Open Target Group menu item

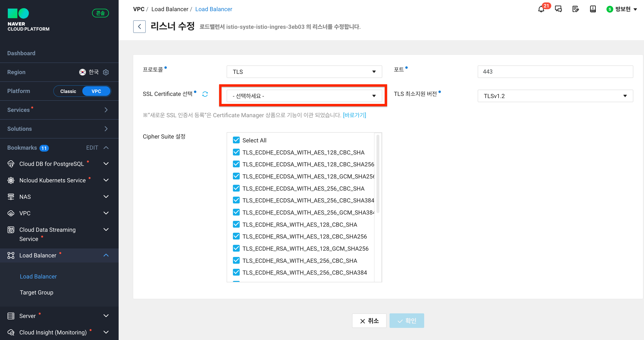[x=37, y=292]
